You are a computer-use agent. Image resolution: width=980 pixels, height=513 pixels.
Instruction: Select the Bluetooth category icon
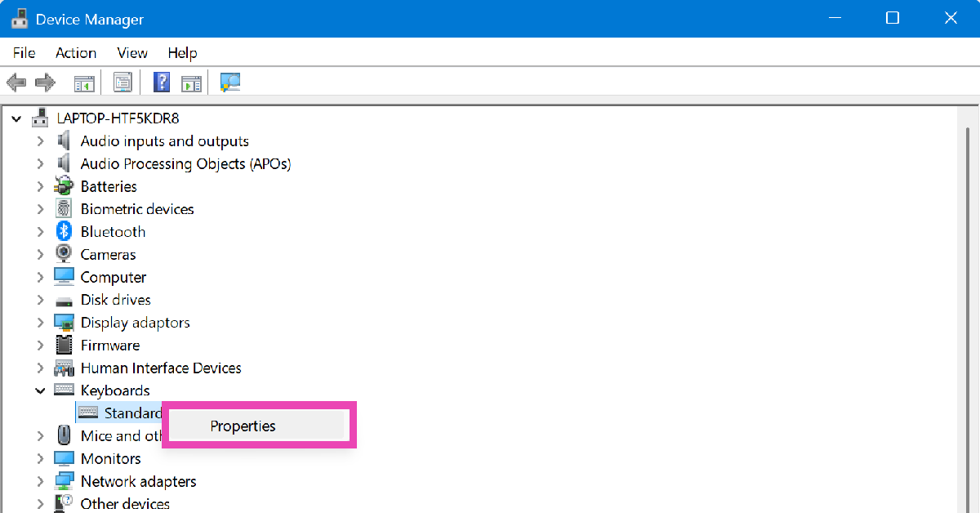tap(64, 232)
